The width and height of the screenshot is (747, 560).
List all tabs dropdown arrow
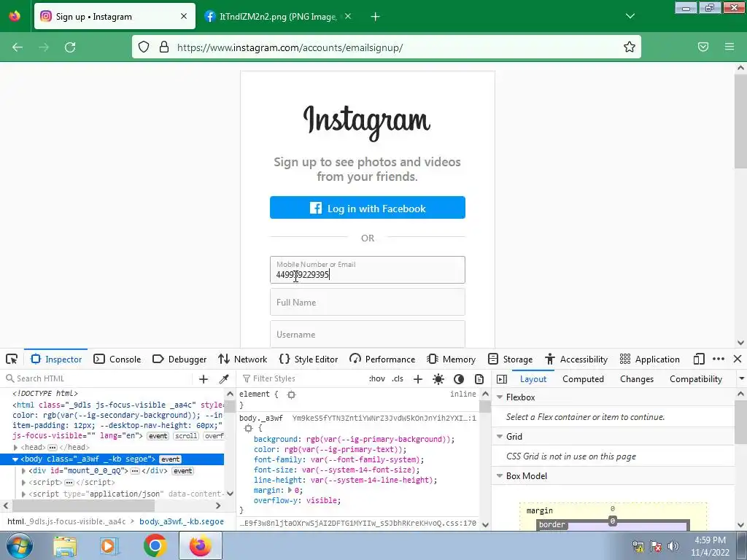[630, 16]
